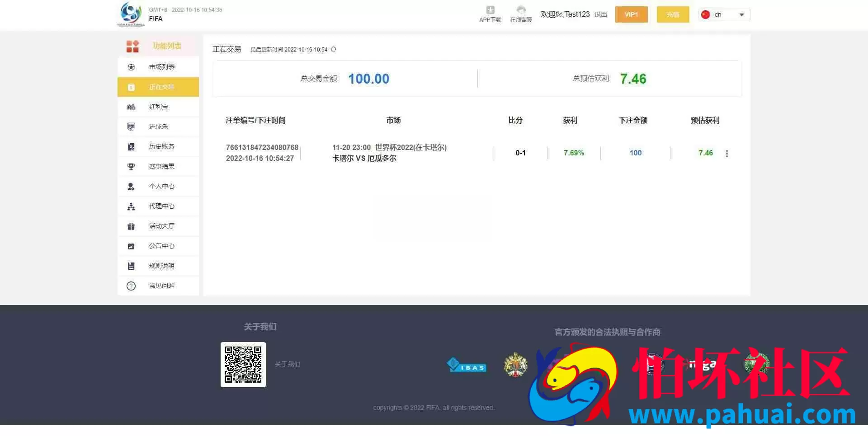Click the footer QR code image

[243, 365]
